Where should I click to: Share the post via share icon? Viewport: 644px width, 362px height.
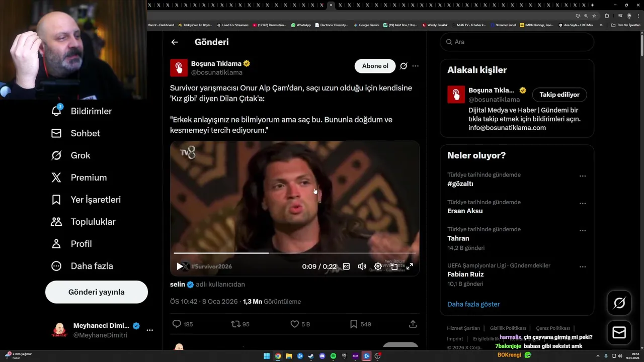tap(413, 324)
